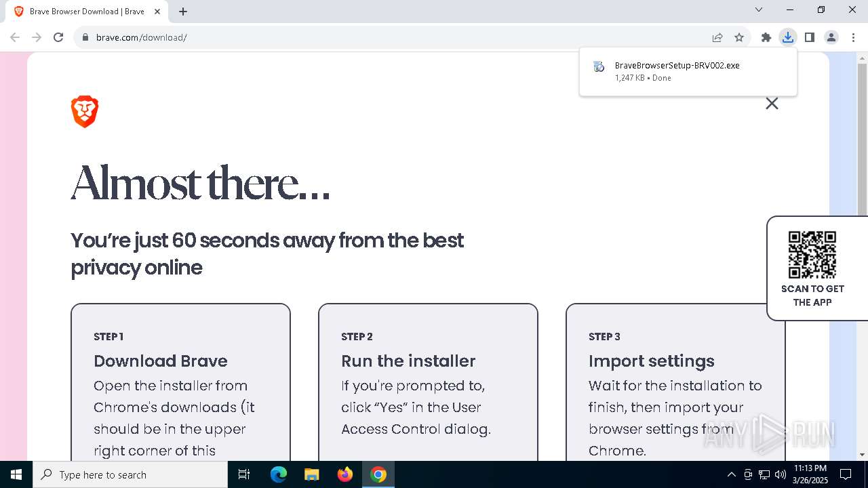Click the page scrollbar down arrow
Viewport: 868px width, 488px height.
[x=862, y=454]
